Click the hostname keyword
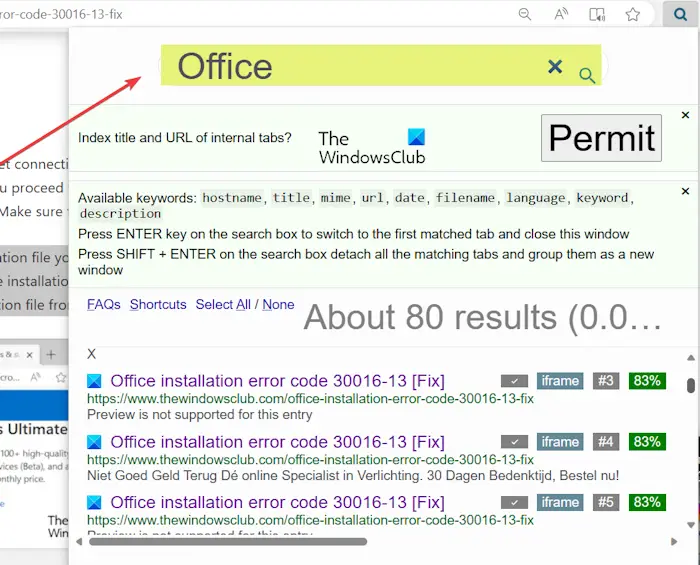The image size is (700, 565). 232,198
